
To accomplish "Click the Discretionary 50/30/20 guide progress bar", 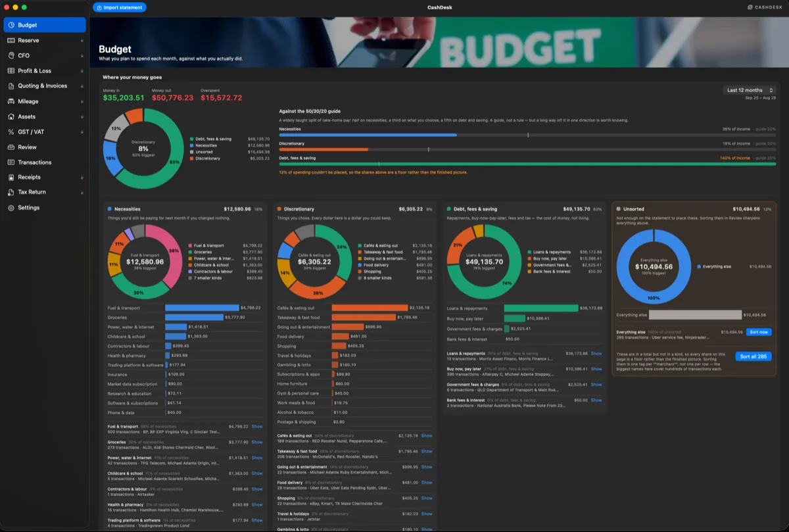I will tap(527, 149).
